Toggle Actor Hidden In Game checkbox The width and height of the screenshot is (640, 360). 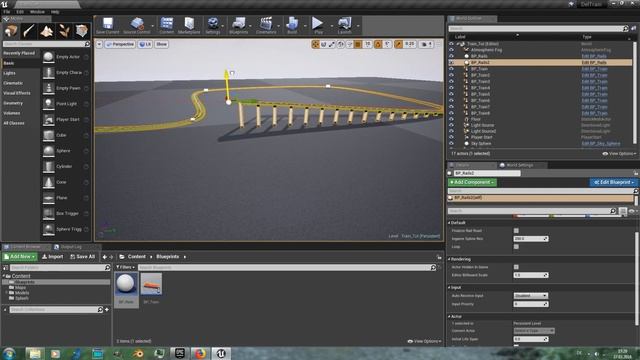coord(516,267)
